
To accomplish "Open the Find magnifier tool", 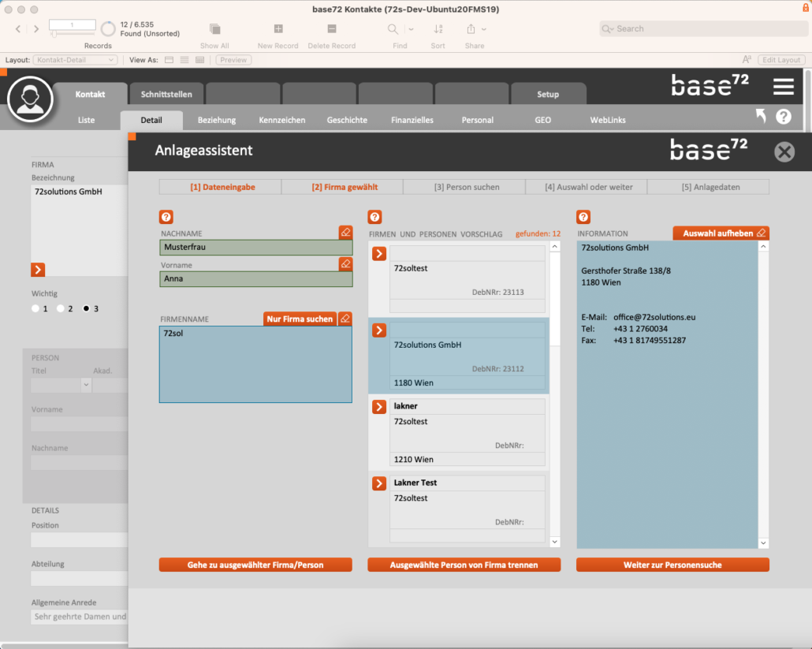I will (393, 29).
